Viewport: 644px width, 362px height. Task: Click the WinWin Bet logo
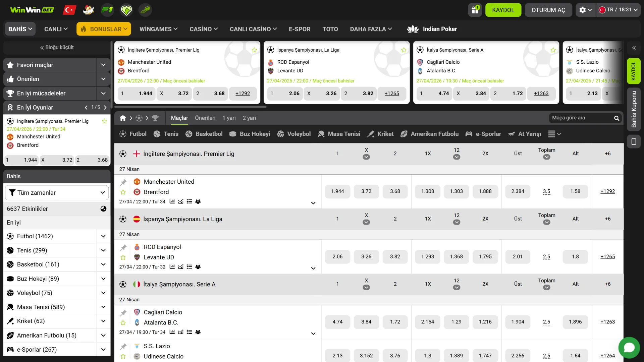tap(32, 10)
